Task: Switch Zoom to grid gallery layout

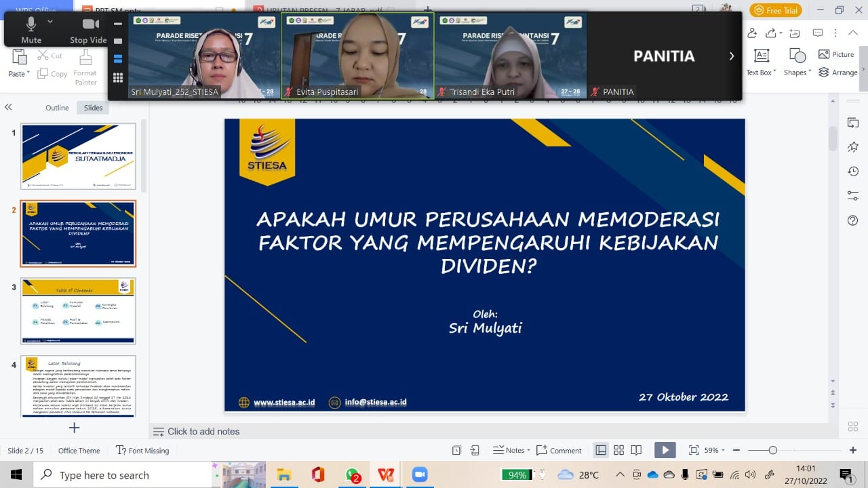Action: (x=118, y=77)
